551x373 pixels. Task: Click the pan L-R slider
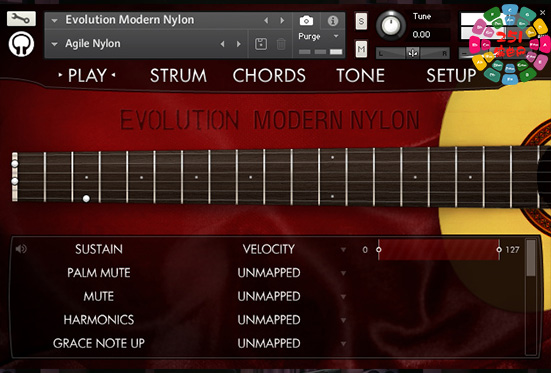coord(413,53)
